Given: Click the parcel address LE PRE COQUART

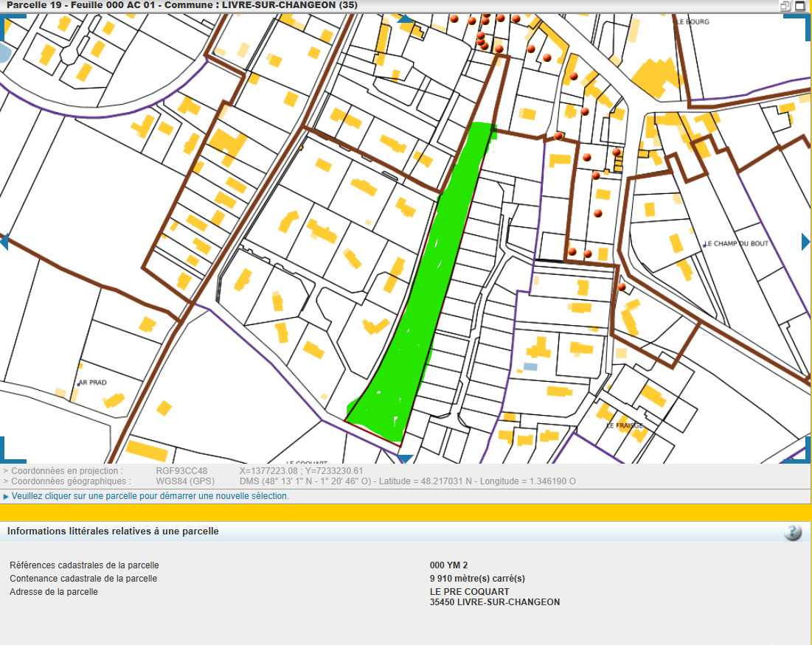Looking at the screenshot, I should (469, 591).
